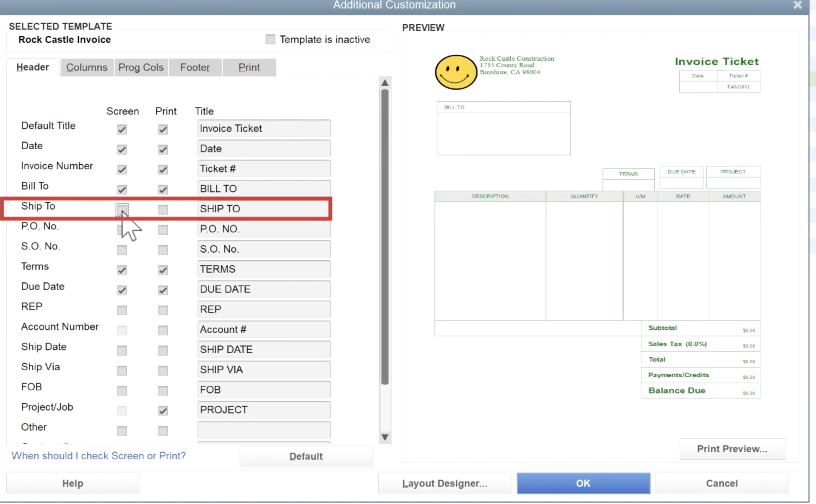Toggle Screen checkbox for Terms
The height and width of the screenshot is (504, 816).
click(122, 270)
